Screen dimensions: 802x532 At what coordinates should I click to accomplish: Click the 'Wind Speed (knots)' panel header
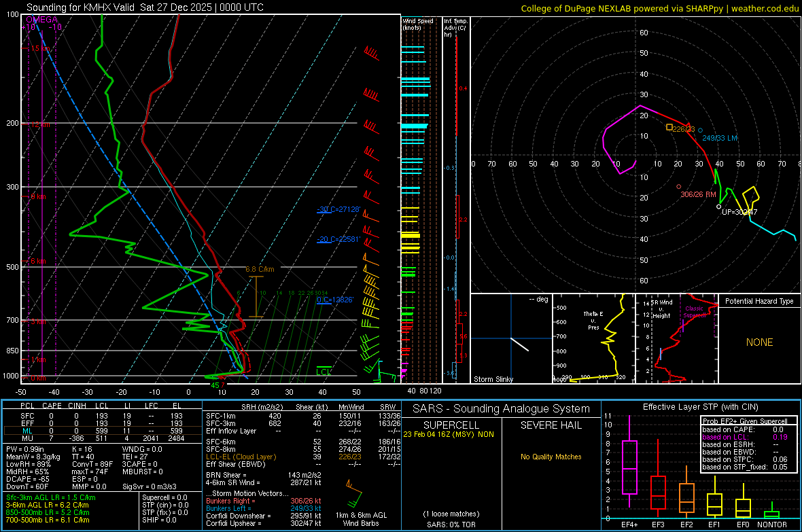(418, 24)
